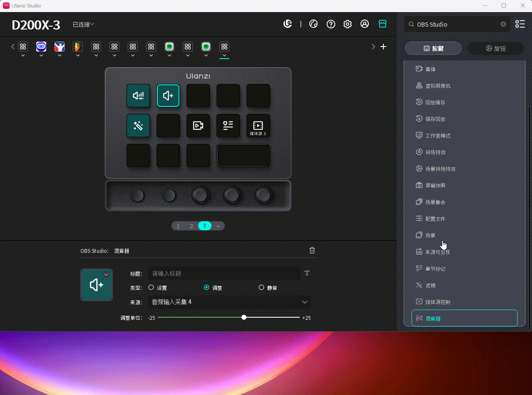Click the help question mark icon
Screen dimensions: 532x395
tap(331, 24)
